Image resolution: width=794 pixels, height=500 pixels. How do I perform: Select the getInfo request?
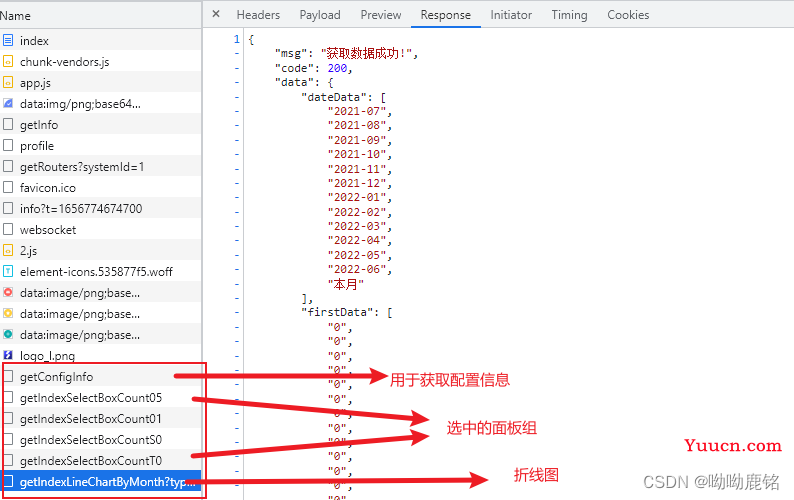(100, 124)
